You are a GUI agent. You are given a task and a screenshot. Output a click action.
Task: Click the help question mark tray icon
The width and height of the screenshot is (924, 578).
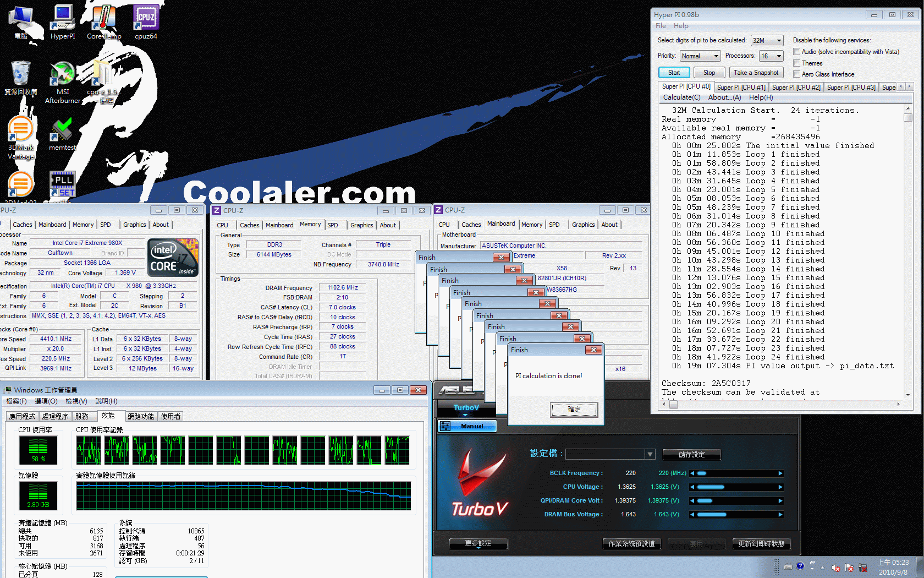[800, 566]
